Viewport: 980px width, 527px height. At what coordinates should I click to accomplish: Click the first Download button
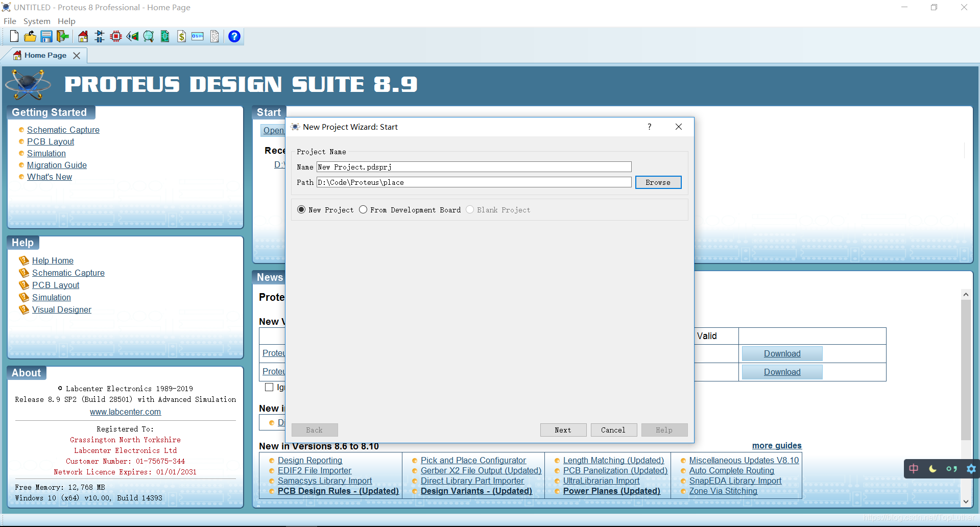click(x=782, y=353)
